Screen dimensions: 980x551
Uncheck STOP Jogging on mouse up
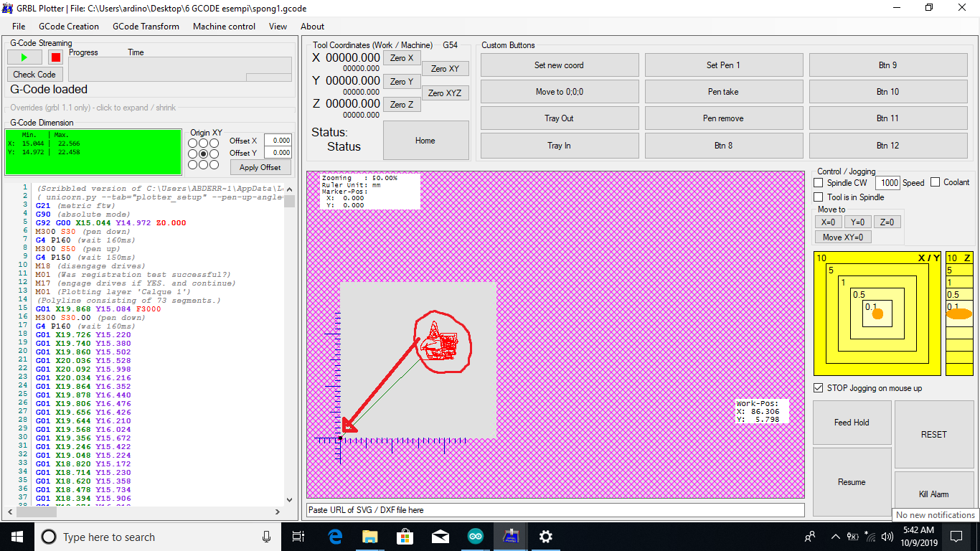click(x=819, y=388)
